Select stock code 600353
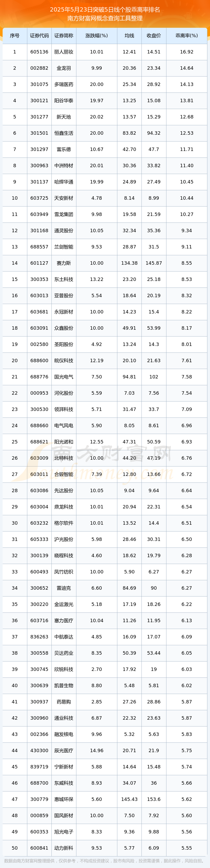This screenshot has width=210, height=868. coord(39,832)
